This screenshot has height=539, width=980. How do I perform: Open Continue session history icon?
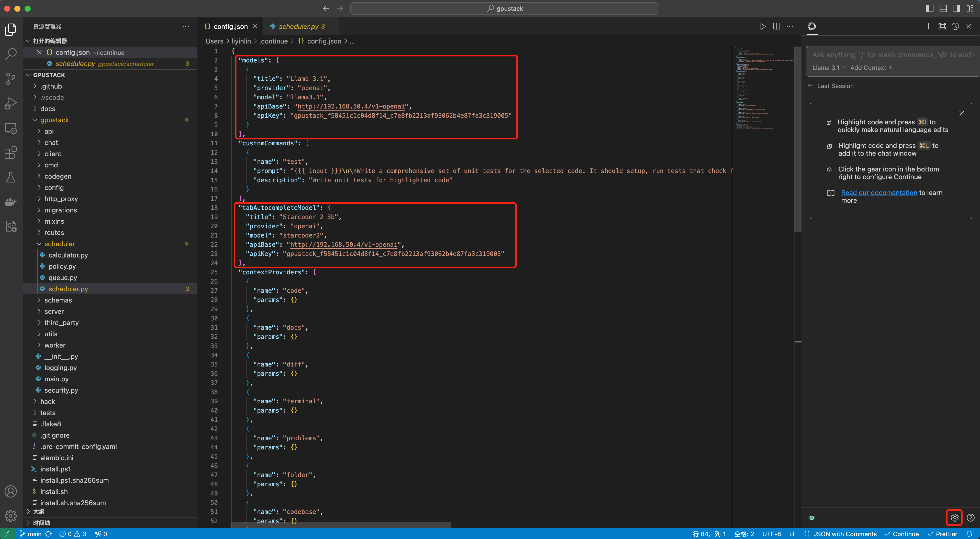pyautogui.click(x=955, y=26)
